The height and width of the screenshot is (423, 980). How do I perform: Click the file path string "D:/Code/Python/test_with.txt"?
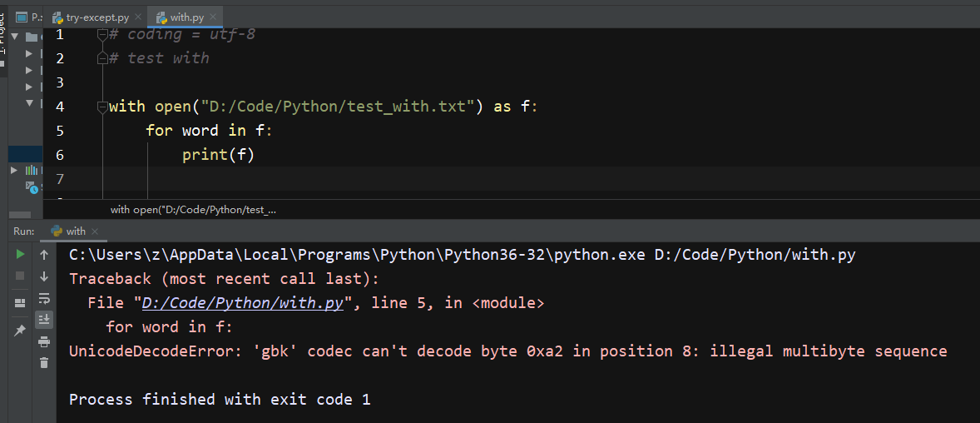338,107
